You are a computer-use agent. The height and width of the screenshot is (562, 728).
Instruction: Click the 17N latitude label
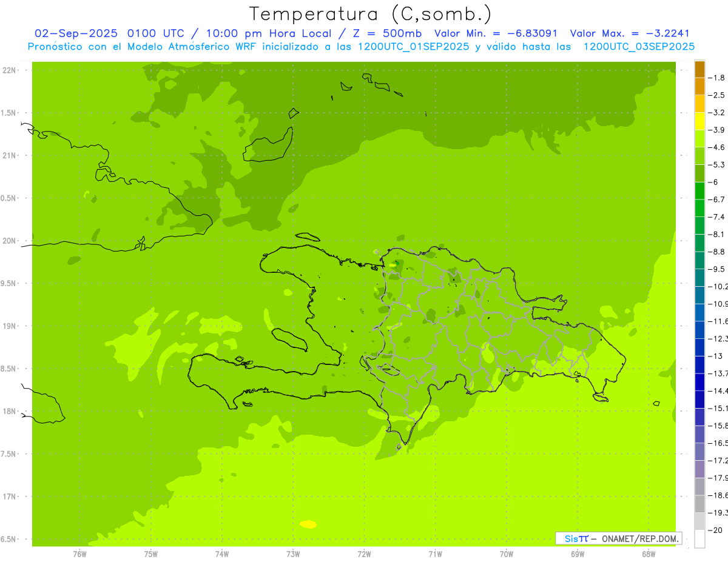pyautogui.click(x=9, y=497)
